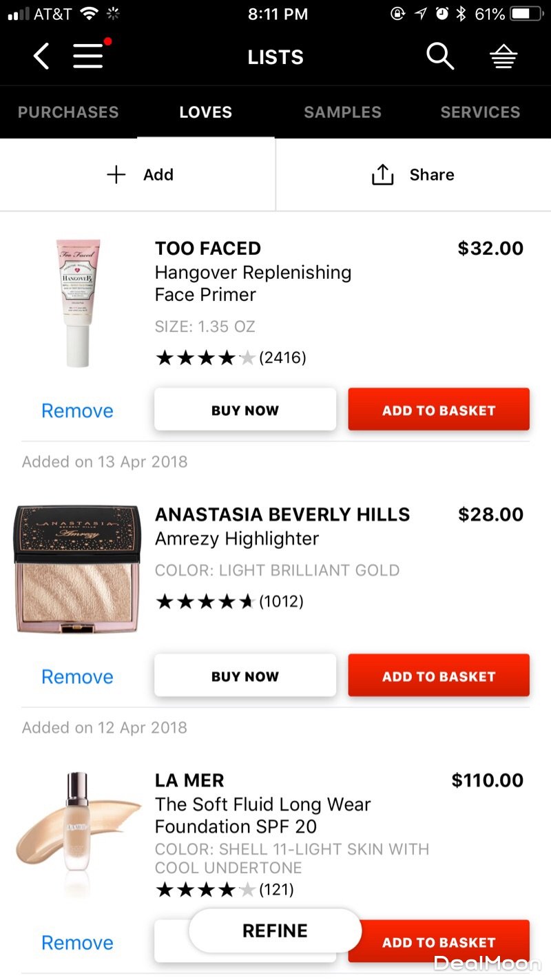Tap the back arrow icon
The height and width of the screenshot is (980, 551).
(41, 56)
